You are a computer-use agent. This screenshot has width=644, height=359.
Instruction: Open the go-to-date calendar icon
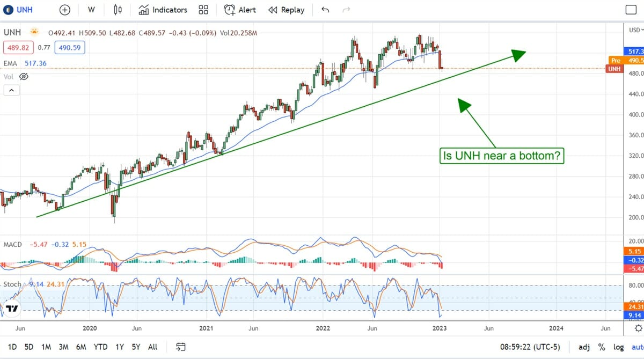click(180, 347)
